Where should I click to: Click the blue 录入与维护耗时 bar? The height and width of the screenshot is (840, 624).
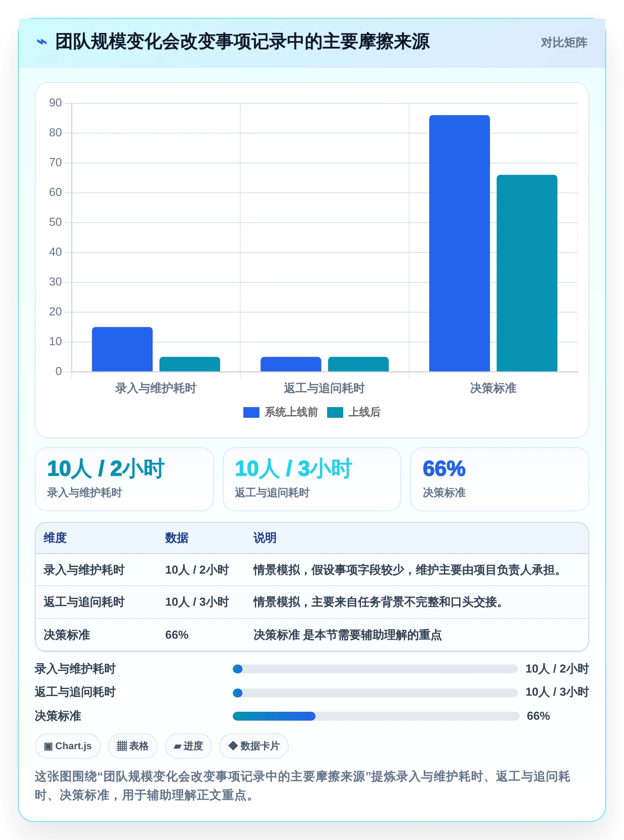122,349
